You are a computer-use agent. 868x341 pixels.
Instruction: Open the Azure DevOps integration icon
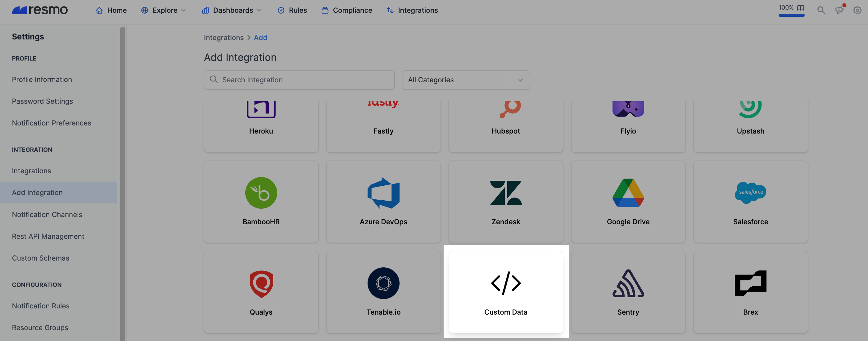[x=383, y=193]
